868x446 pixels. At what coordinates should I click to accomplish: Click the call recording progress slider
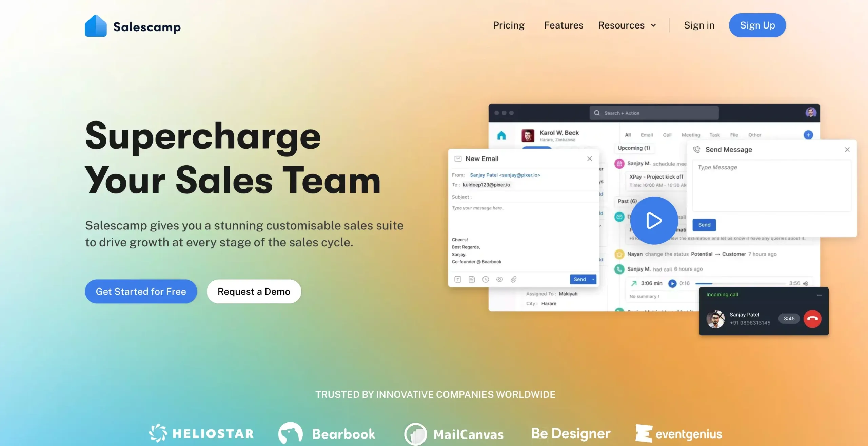coord(740,283)
